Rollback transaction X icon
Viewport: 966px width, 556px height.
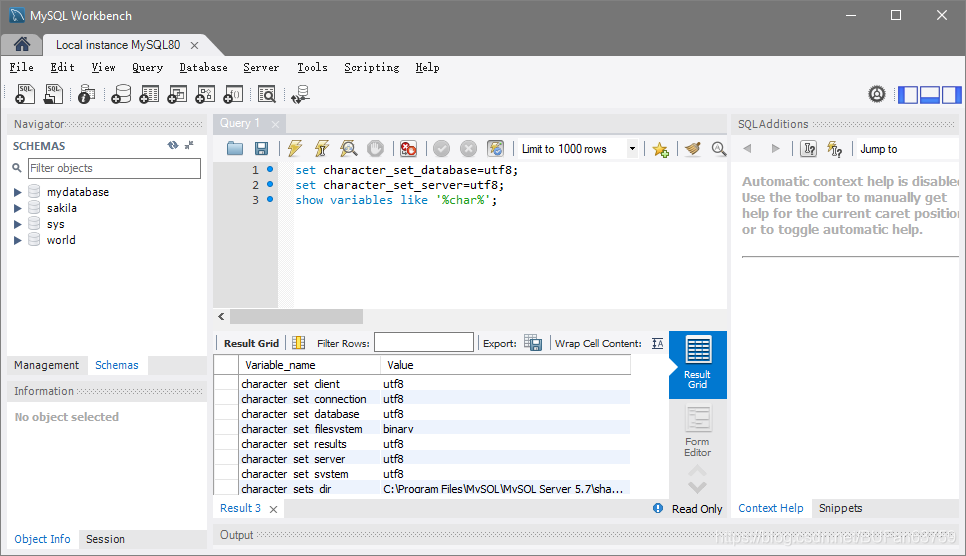[x=468, y=149]
